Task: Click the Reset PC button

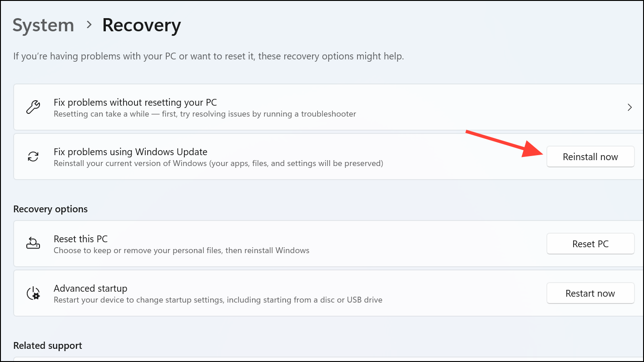Action: pyautogui.click(x=590, y=244)
